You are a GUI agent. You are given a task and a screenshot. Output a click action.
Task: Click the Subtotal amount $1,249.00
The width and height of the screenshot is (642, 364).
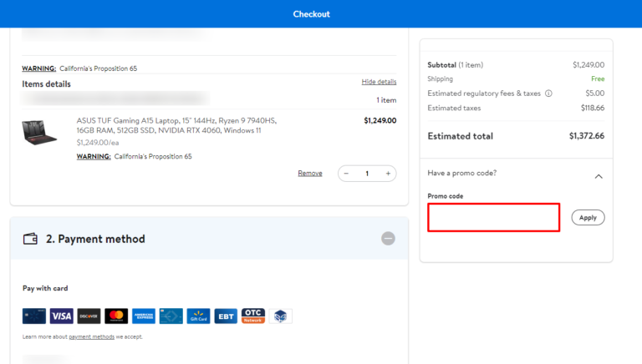click(588, 64)
